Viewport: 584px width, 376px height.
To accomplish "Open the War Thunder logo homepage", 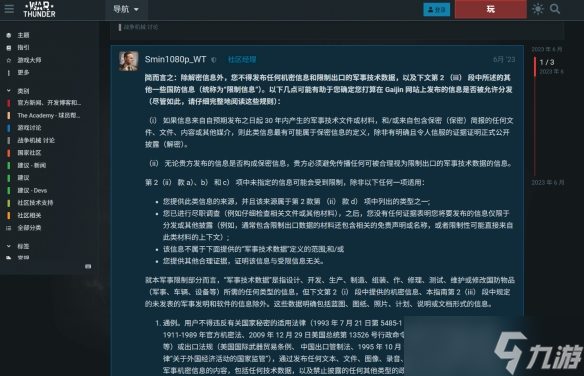I will click(x=39, y=9).
